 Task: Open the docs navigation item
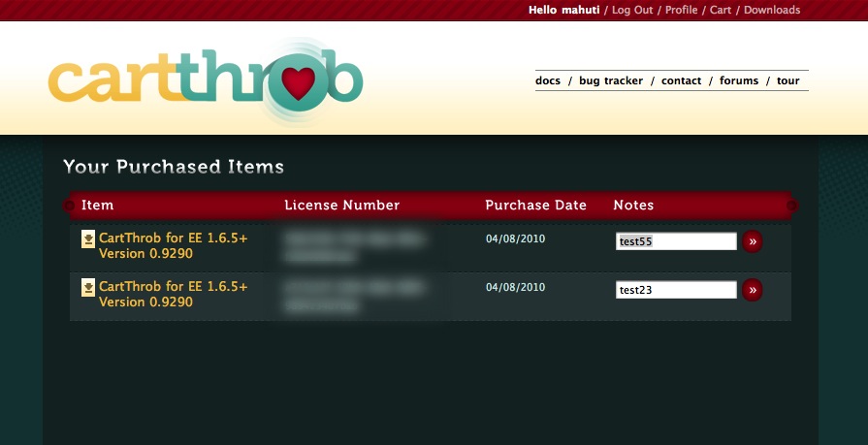click(x=548, y=80)
